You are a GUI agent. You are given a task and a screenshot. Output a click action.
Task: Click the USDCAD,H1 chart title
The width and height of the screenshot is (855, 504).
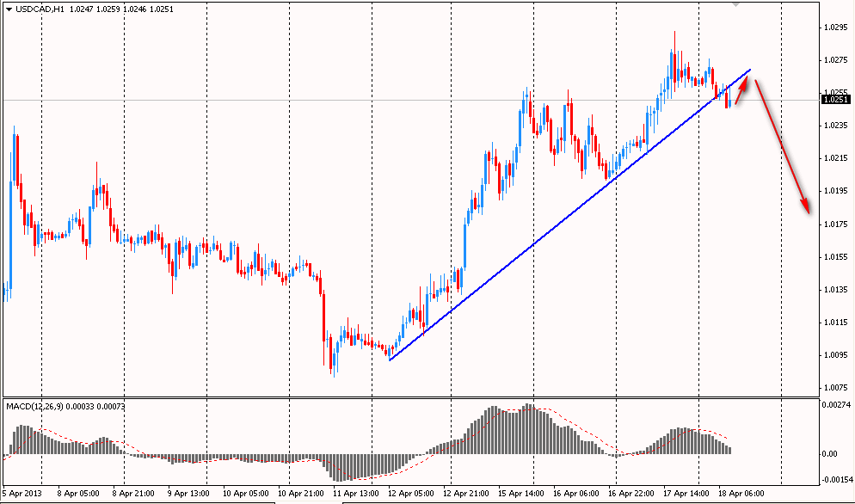(x=39, y=9)
